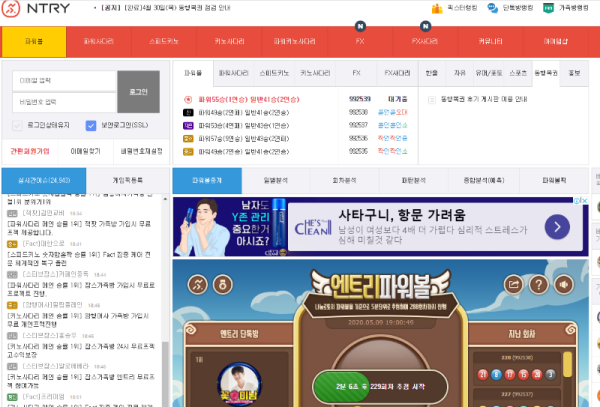Switch to the 유머/포토 board tab
The image size is (600, 407).
point(489,73)
